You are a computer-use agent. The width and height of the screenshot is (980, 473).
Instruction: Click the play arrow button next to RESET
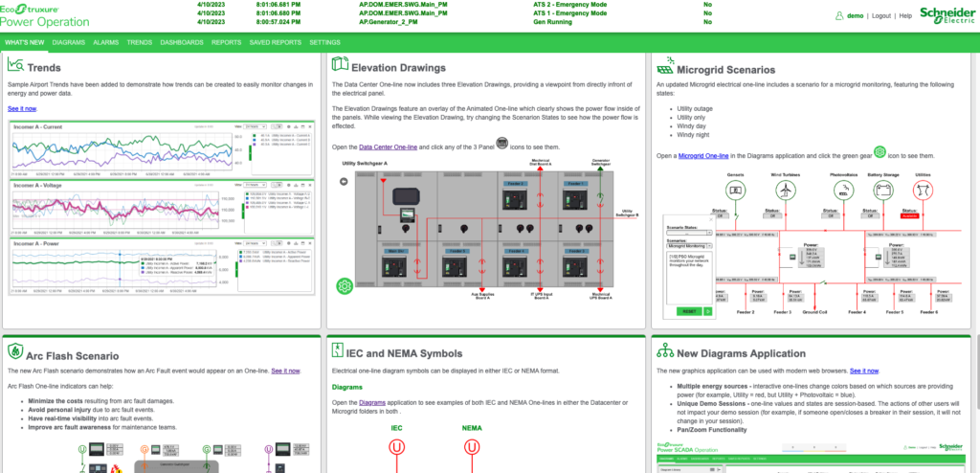click(x=708, y=311)
